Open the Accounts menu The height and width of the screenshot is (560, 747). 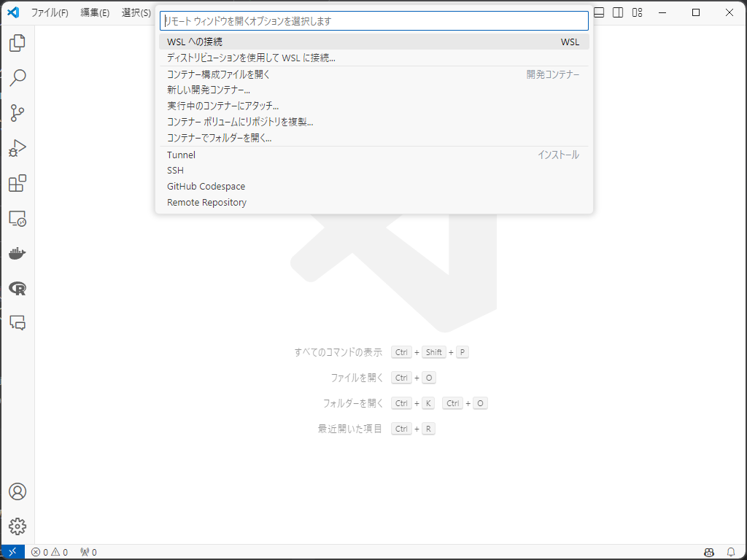point(17,491)
